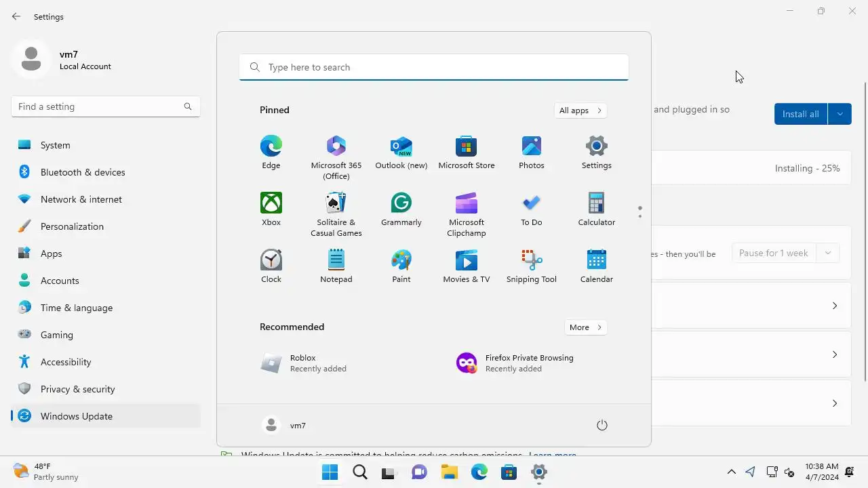
Task: Open Task View on taskbar
Action: click(389, 472)
